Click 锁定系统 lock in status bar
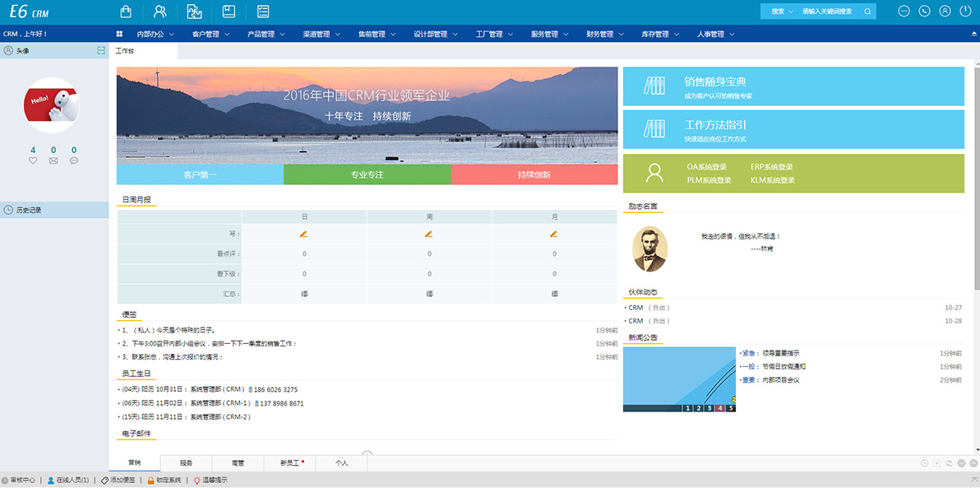Image resolution: width=980 pixels, height=488 pixels. click(x=164, y=480)
